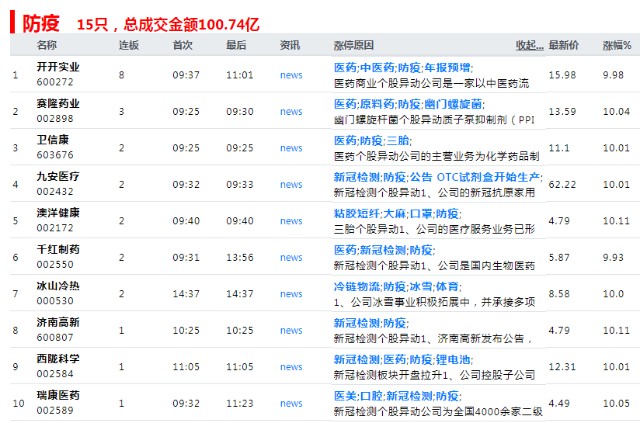The image size is (640, 423).
Task: Select stock name 卫信康
Action: coord(53,140)
